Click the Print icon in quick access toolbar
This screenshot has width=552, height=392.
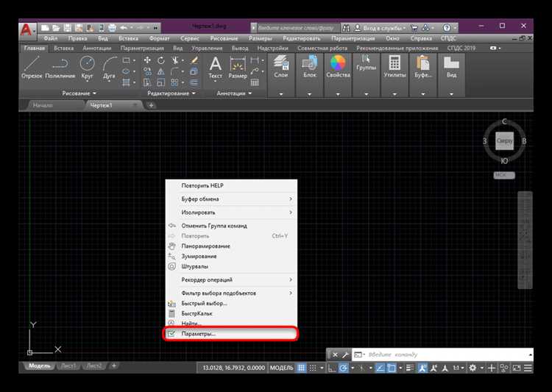click(x=112, y=28)
